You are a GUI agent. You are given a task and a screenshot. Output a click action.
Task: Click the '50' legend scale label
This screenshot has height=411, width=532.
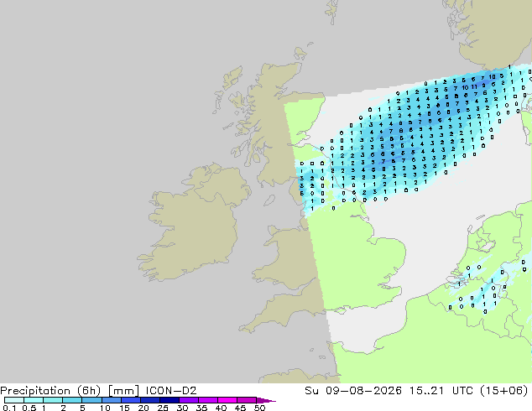pyautogui.click(x=259, y=408)
